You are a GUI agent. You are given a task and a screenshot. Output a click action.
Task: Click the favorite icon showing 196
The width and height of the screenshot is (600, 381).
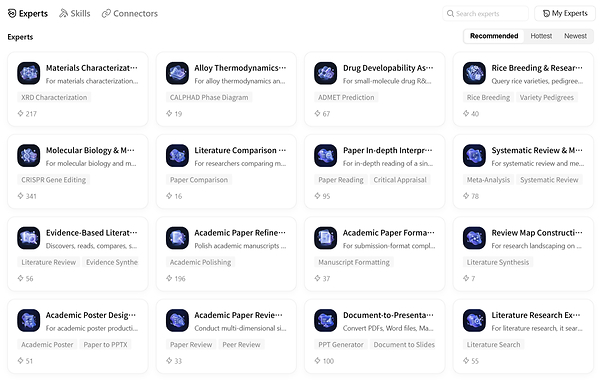(169, 278)
